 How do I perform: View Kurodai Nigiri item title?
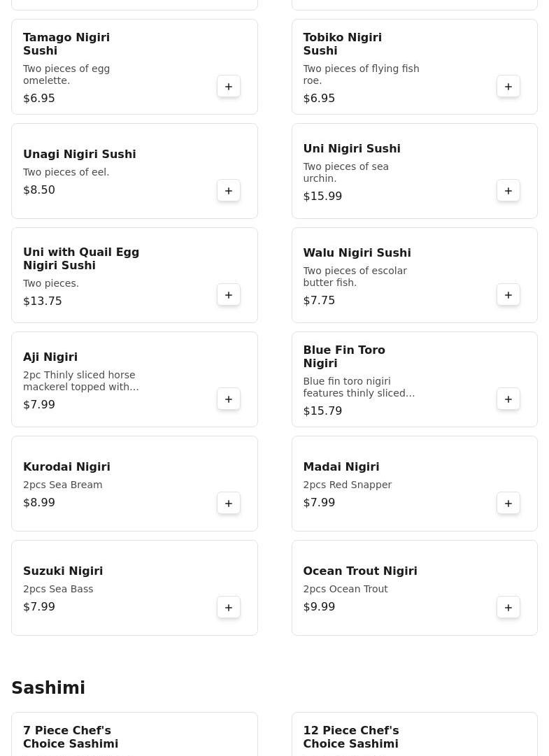pyautogui.click(x=66, y=467)
